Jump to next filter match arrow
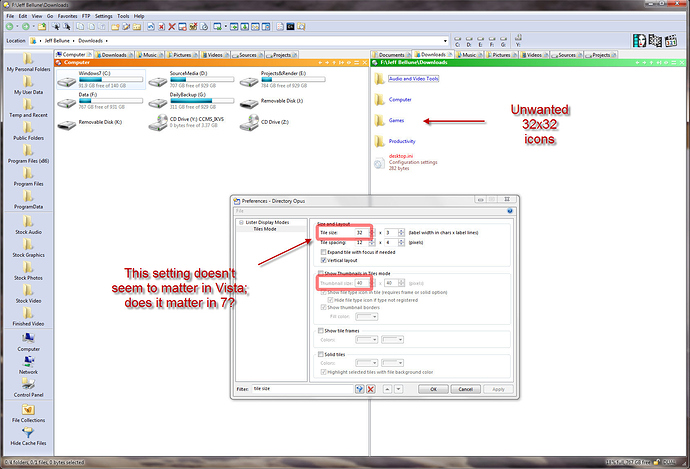The width and height of the screenshot is (690, 469). [398, 389]
